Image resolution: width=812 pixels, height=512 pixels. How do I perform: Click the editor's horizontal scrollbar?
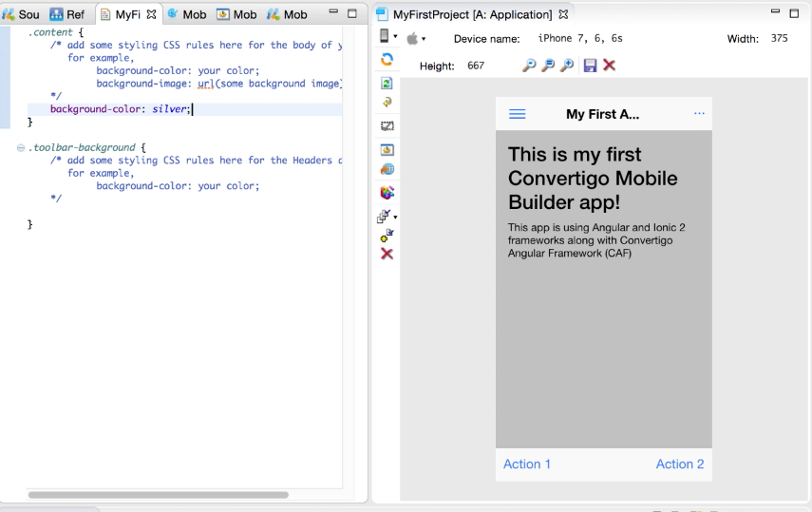click(x=158, y=495)
